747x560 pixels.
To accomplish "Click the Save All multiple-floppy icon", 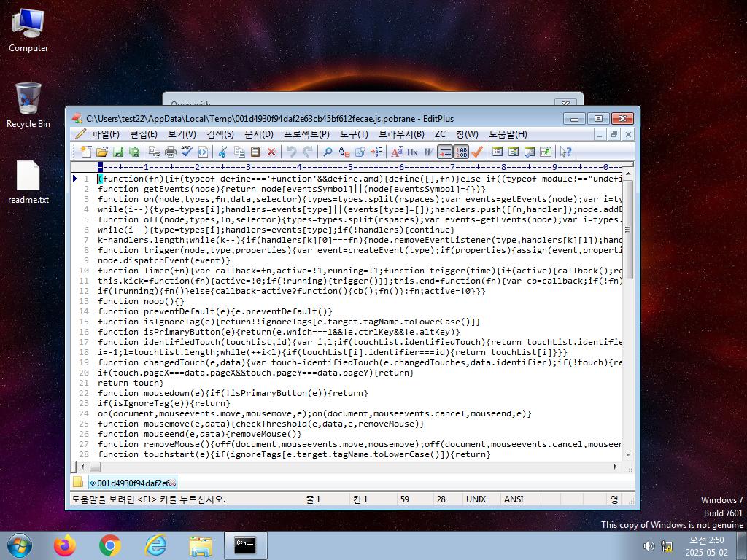I will (134, 152).
